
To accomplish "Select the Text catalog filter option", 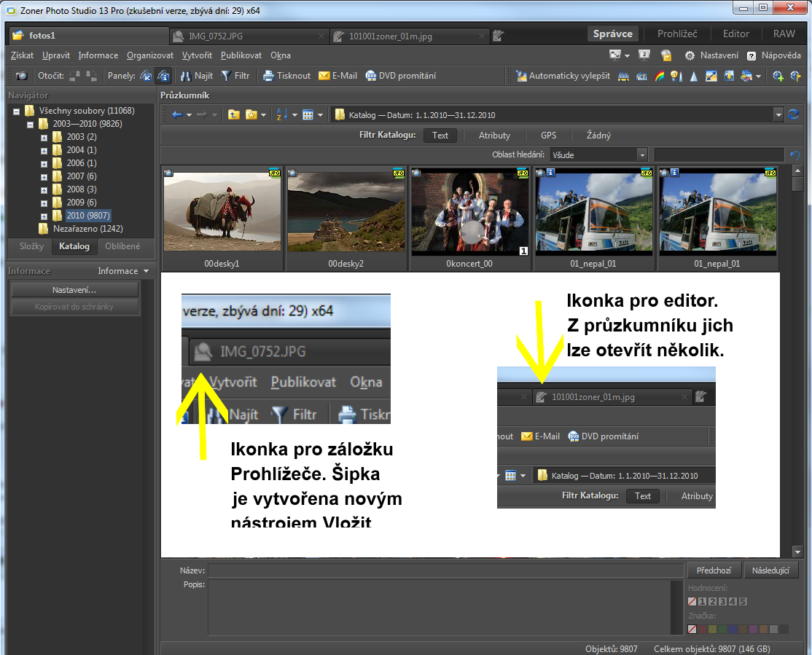I will [x=440, y=136].
